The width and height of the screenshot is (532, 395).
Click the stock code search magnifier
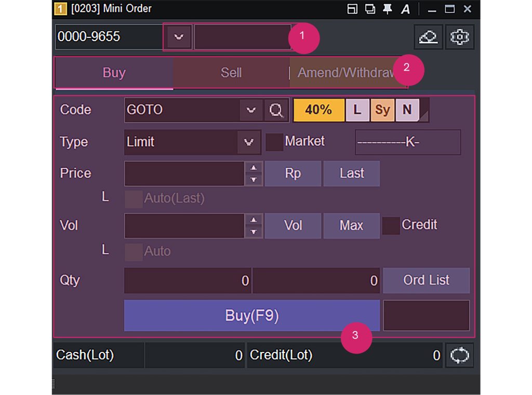coord(275,110)
